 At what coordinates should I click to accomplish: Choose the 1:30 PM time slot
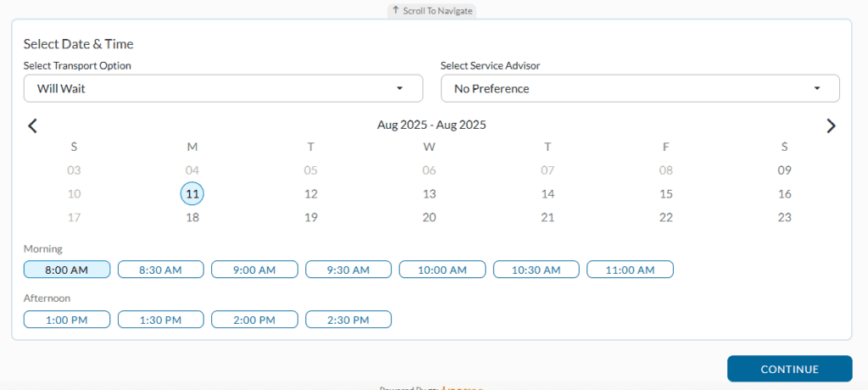[160, 320]
